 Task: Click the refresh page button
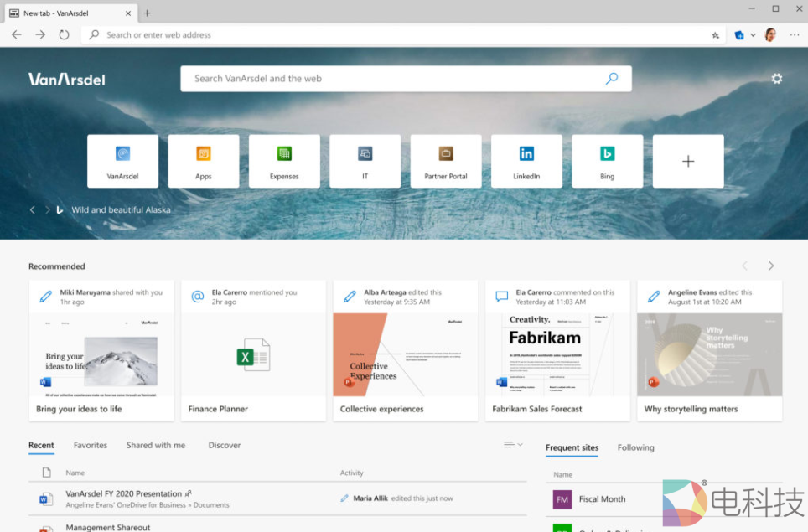coord(64,35)
